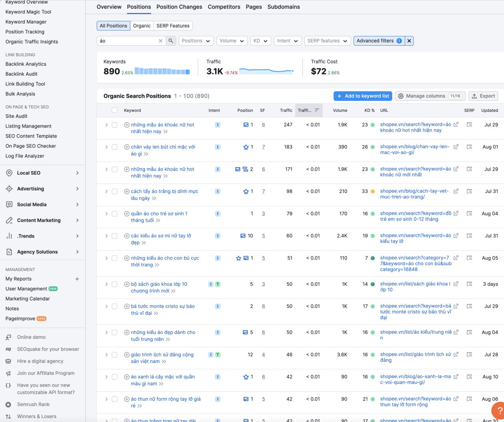The width and height of the screenshot is (504, 422).
Task: Add a new report with plus icon
Action: pyautogui.click(x=77, y=279)
